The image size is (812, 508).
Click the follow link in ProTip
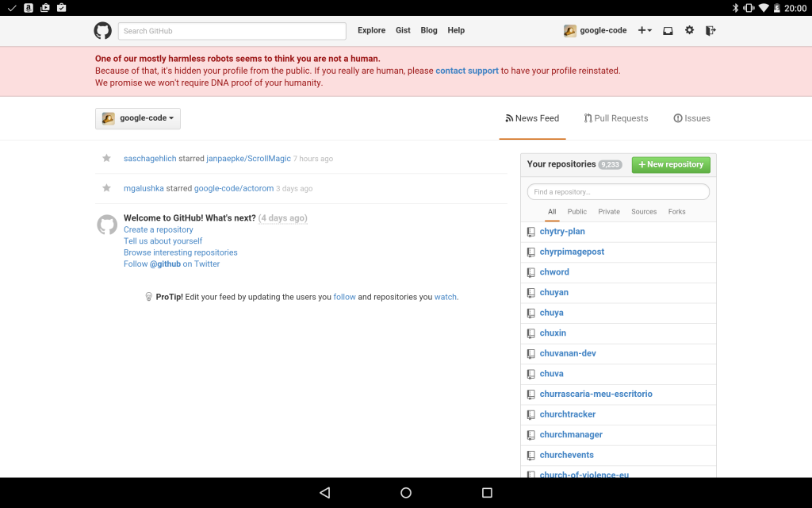pos(344,297)
